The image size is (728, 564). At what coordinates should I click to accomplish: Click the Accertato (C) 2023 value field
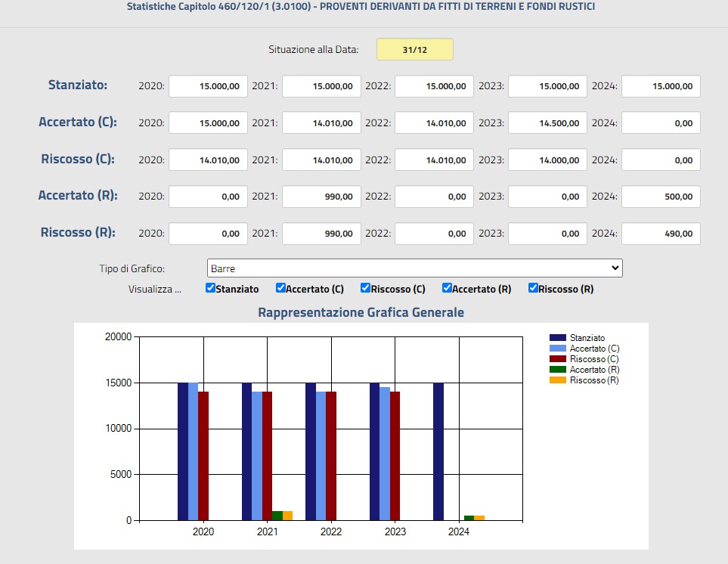point(547,123)
